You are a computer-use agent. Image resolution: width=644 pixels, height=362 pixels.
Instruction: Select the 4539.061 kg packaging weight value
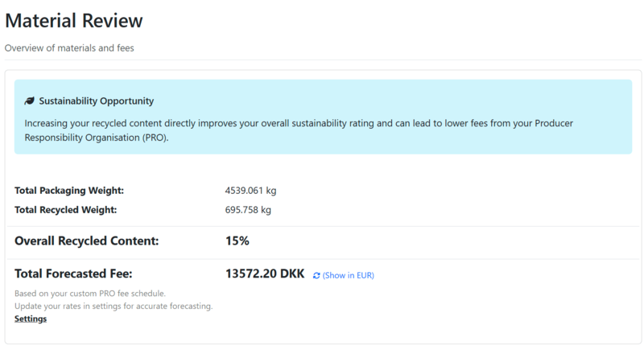pyautogui.click(x=250, y=191)
